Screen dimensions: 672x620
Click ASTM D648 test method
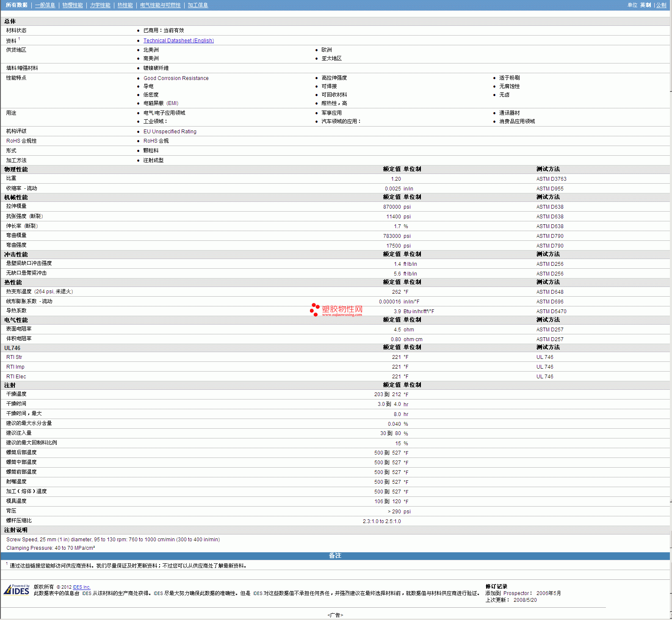(550, 292)
